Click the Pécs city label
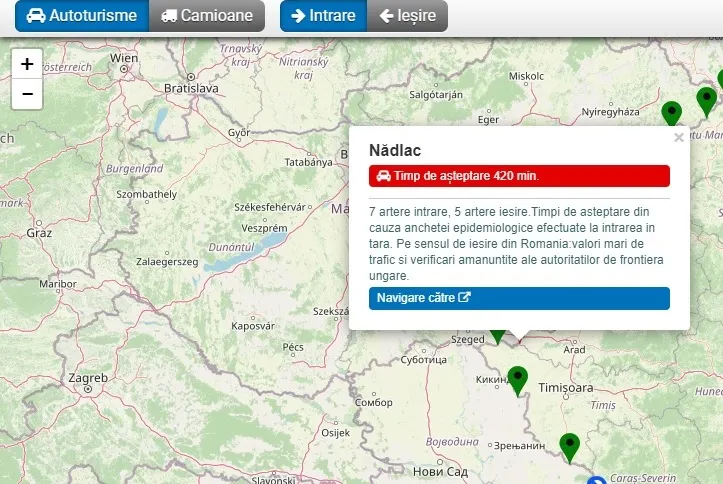 pyautogui.click(x=293, y=347)
